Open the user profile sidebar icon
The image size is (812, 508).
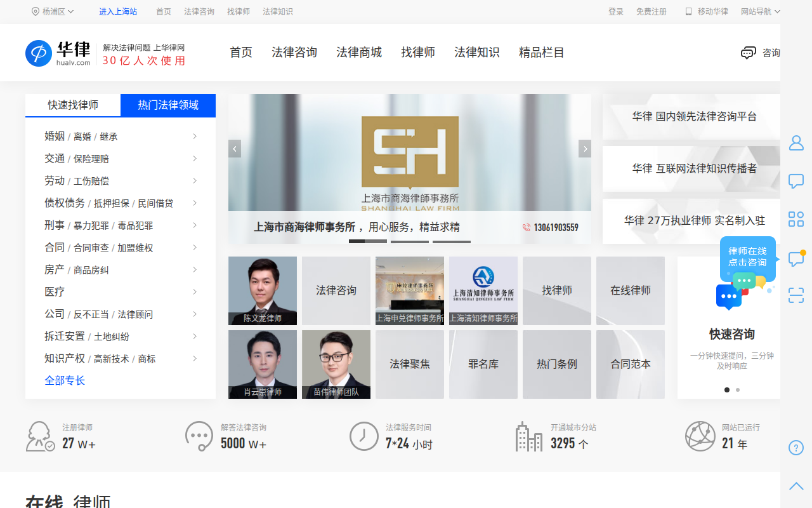(x=796, y=143)
